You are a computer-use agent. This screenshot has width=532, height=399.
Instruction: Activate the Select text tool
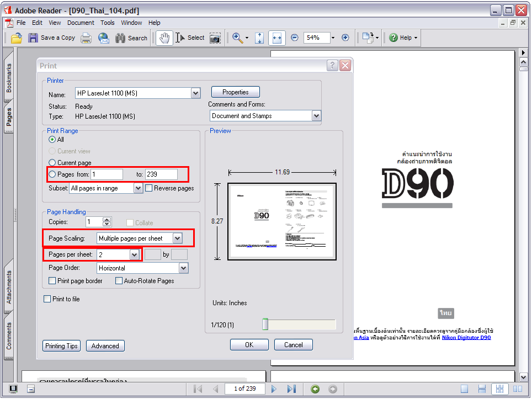point(190,38)
